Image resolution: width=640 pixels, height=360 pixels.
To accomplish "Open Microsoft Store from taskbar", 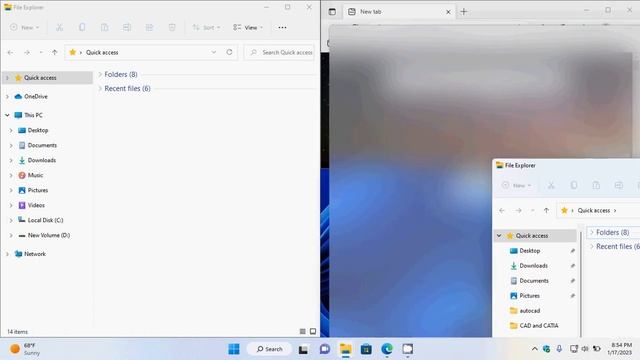I will coord(366,349).
